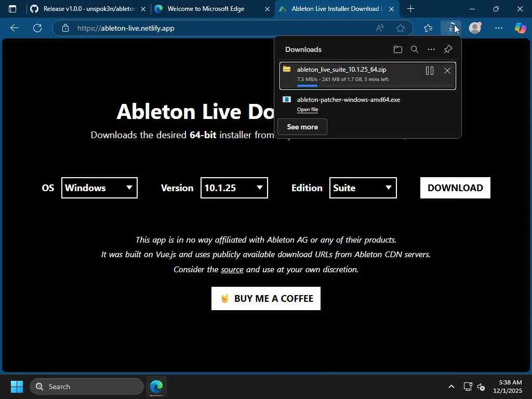This screenshot has height=399, width=532.
Task: Add this page to favorites star
Action: point(401,28)
